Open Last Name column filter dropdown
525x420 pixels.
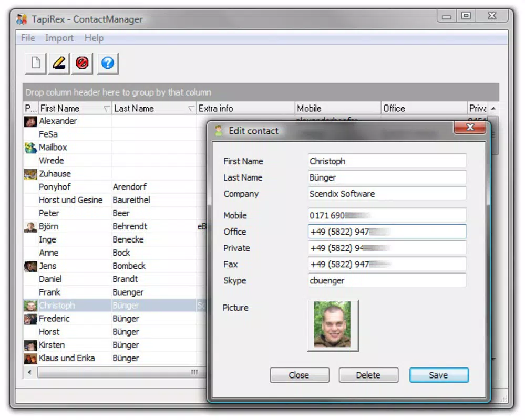pyautogui.click(x=191, y=109)
